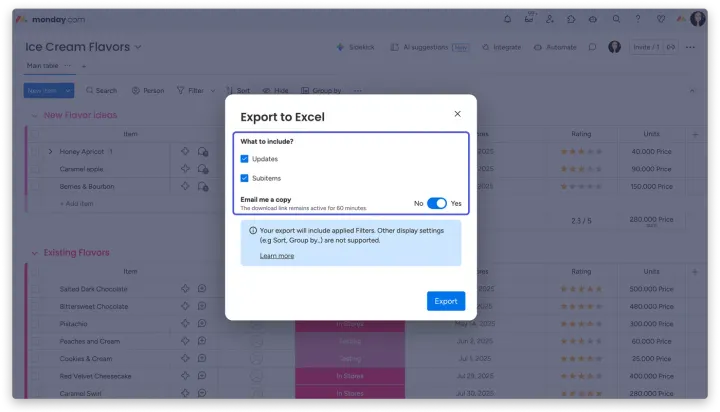Image resolution: width=720 pixels, height=412 pixels.
Task: Add column in New Flavor Ideas group
Action: [695, 135]
